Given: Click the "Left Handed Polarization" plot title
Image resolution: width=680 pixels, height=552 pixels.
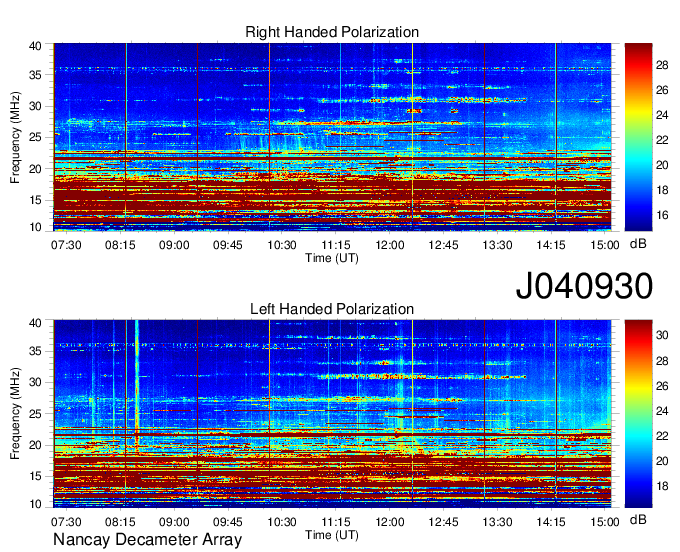Looking at the screenshot, I should click(x=332, y=309).
